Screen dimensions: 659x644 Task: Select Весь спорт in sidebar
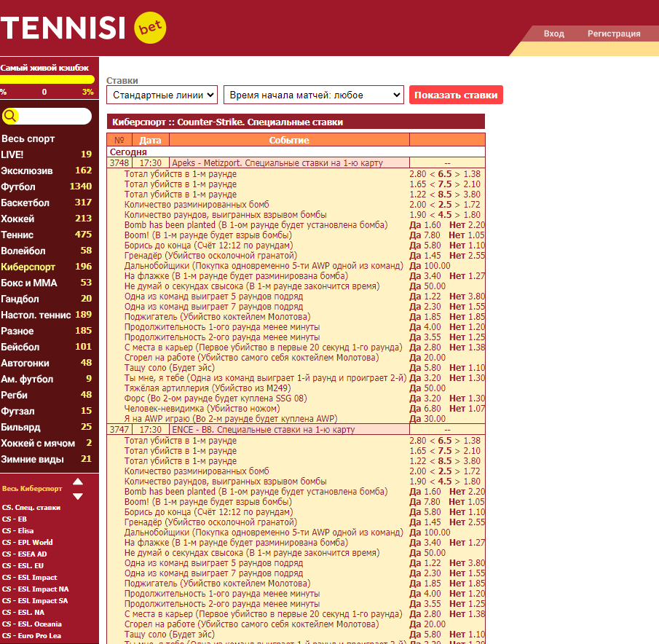[x=28, y=138]
